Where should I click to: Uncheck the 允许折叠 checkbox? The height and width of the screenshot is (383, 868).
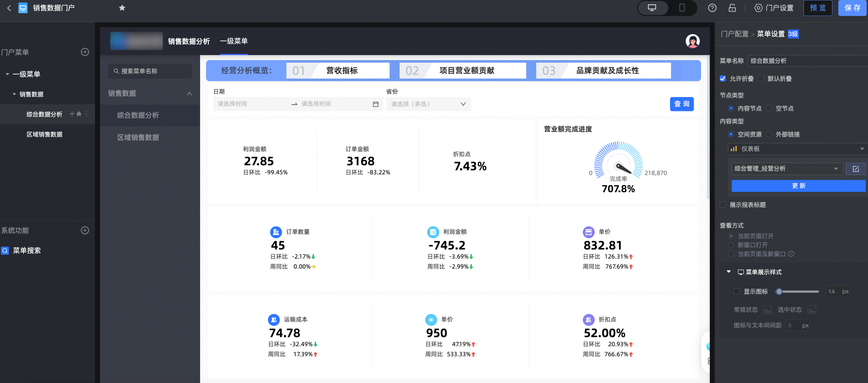[x=723, y=79]
